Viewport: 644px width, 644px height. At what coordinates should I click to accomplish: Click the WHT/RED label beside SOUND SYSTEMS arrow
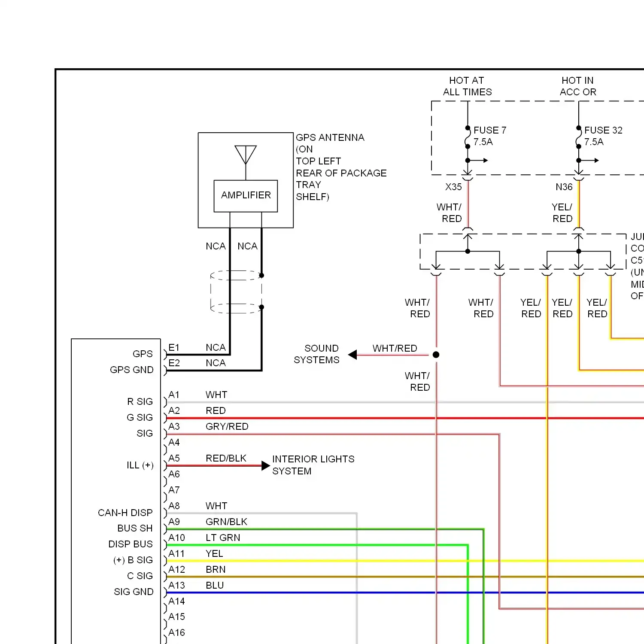[x=395, y=348]
